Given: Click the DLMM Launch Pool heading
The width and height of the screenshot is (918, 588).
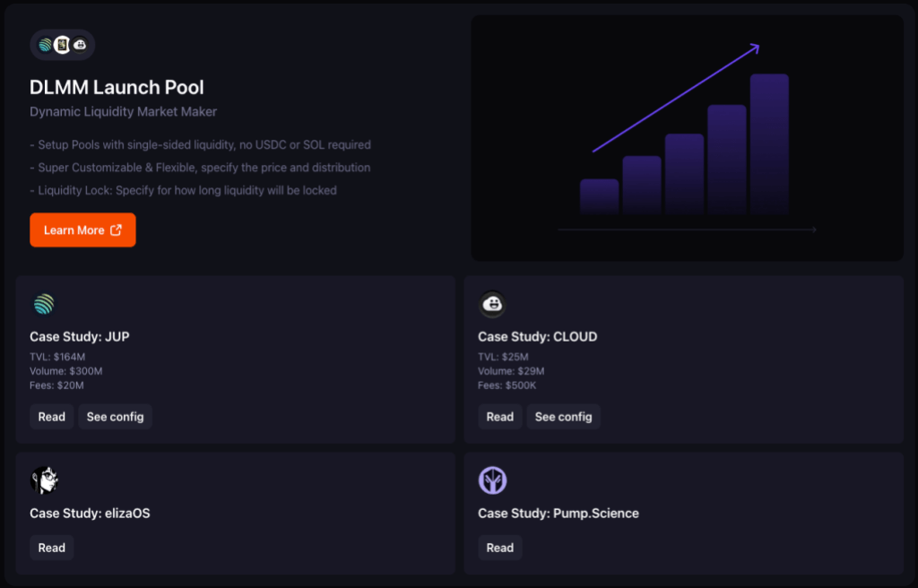Looking at the screenshot, I should [117, 88].
